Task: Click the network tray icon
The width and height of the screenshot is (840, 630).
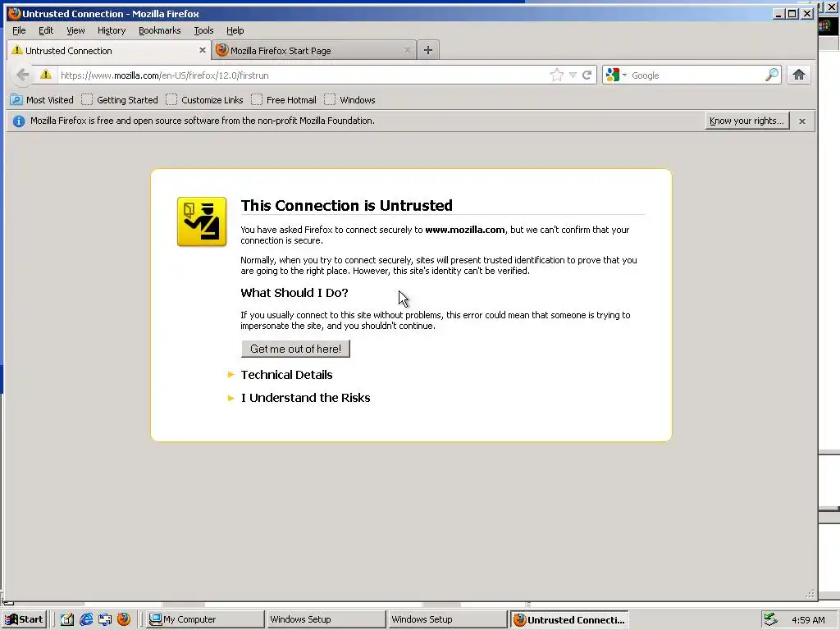Action: point(771,619)
